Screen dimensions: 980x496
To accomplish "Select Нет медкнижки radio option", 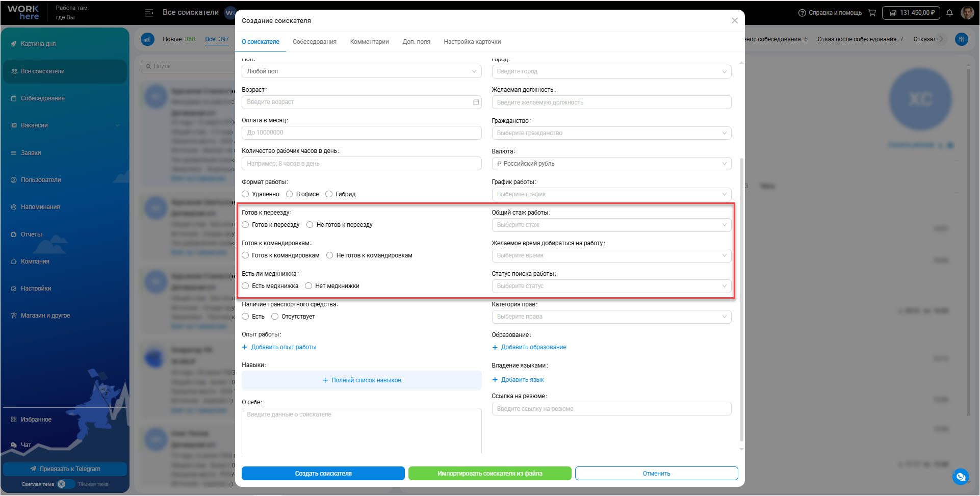I will click(x=308, y=286).
